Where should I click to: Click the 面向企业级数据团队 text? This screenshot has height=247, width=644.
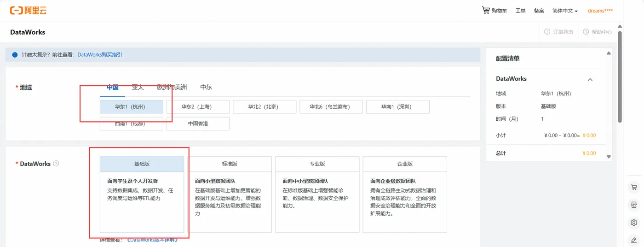pos(392,181)
